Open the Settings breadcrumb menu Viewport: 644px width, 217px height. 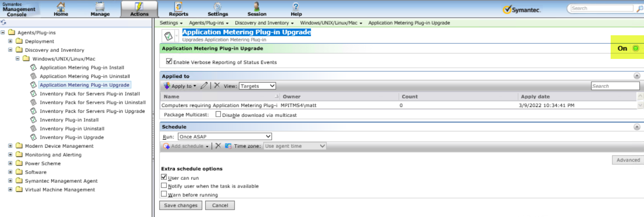[x=171, y=23]
